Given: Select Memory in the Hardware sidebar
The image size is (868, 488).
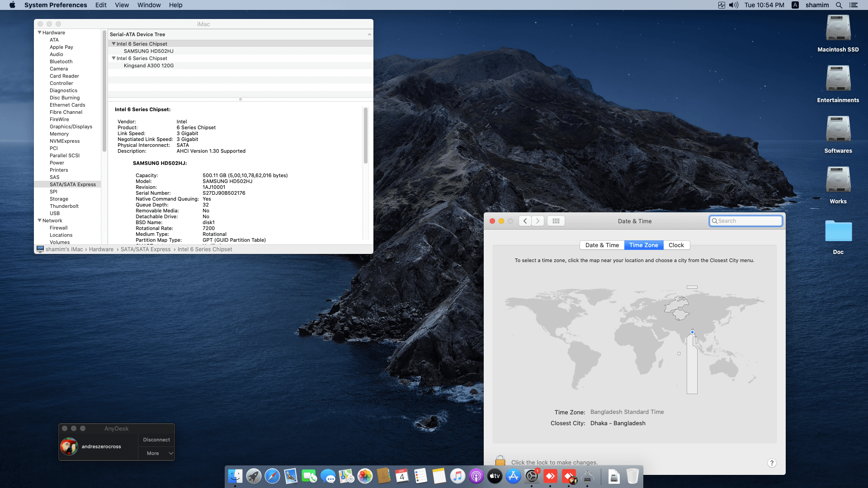Looking at the screenshot, I should (x=59, y=134).
